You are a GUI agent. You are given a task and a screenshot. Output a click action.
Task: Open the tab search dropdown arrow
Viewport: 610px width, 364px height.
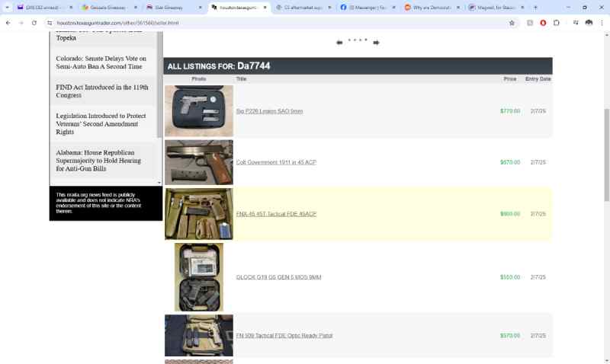[7, 8]
